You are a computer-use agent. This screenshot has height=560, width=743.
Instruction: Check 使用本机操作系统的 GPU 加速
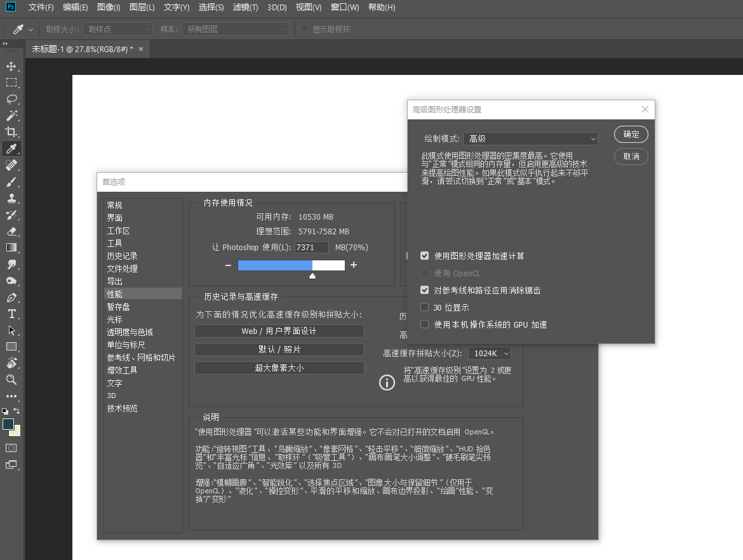424,324
